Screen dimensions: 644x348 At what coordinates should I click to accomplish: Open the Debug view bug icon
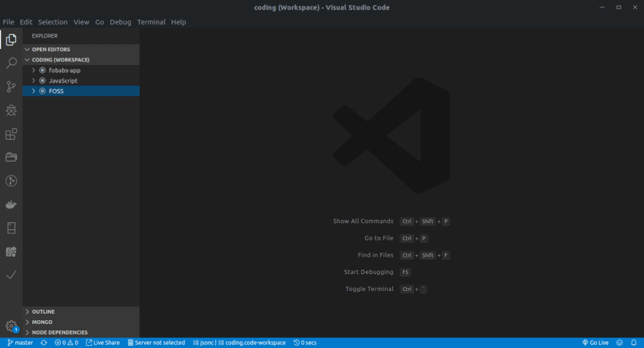coord(11,110)
